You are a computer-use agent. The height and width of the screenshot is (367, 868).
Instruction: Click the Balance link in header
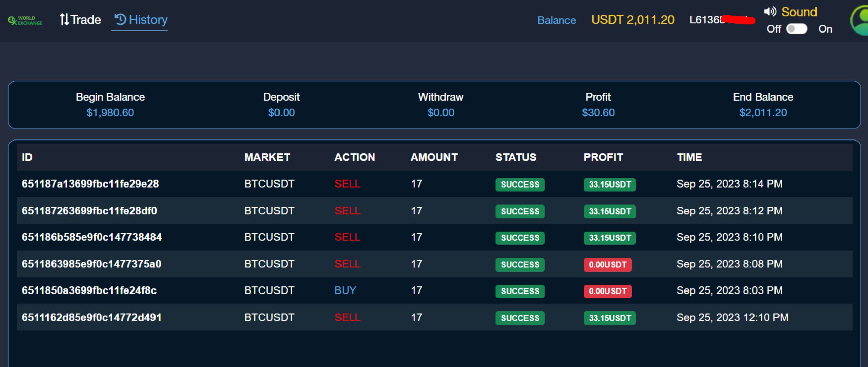coord(556,20)
